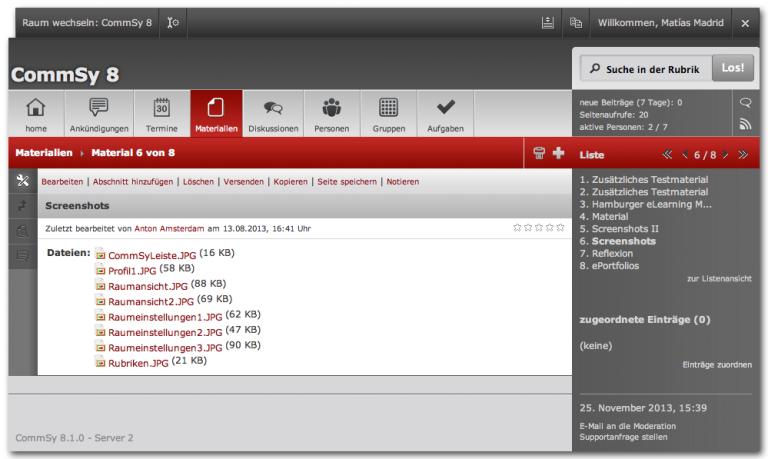Click zur Listenansicht link

719,279
